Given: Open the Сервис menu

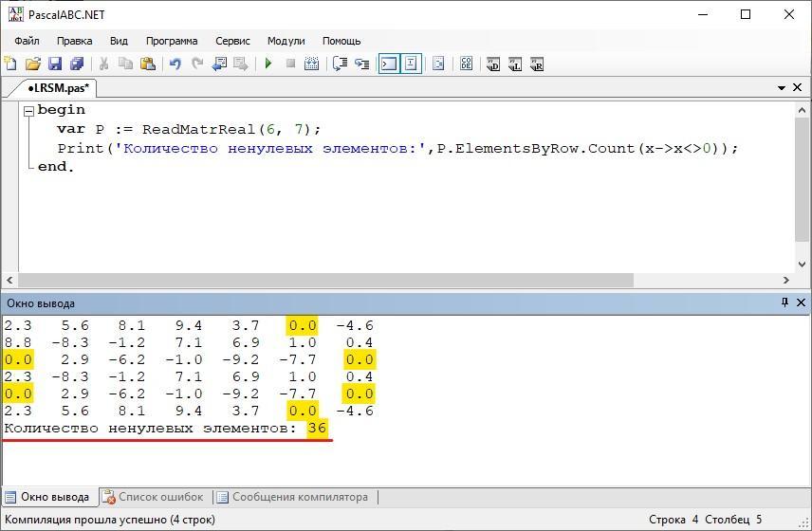Looking at the screenshot, I should click(x=232, y=41).
